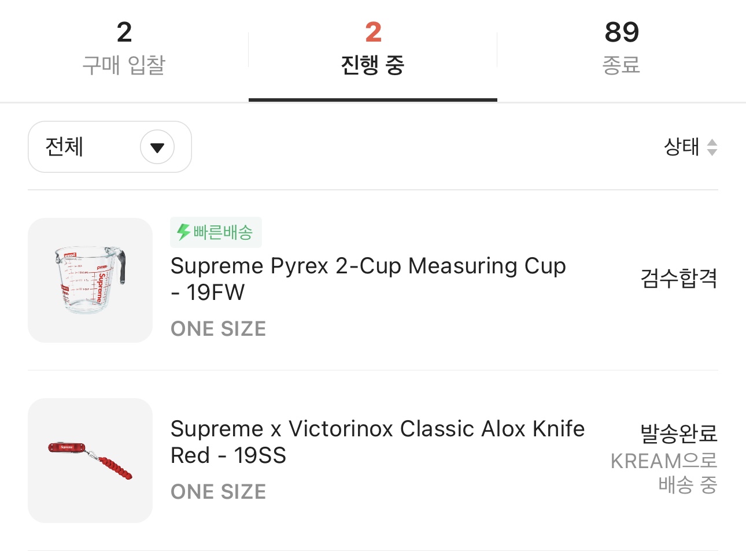Click ONE SIZE under the Victorinox knife

218,492
